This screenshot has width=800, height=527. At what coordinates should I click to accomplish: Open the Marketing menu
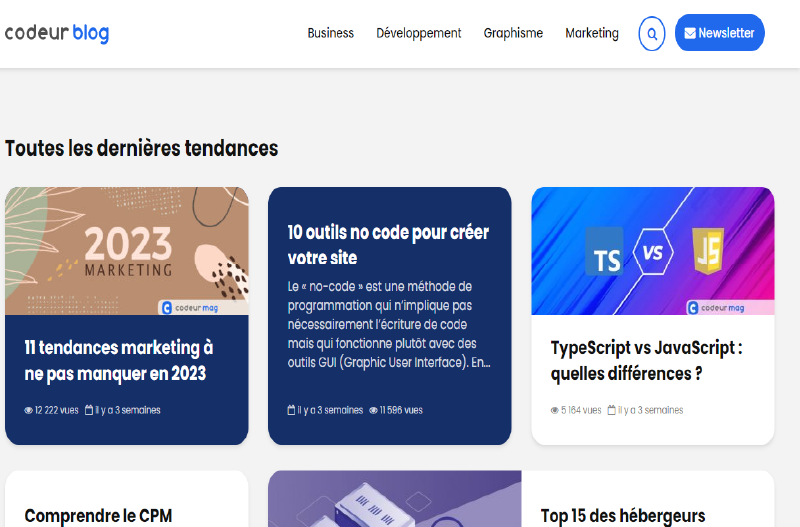click(592, 33)
